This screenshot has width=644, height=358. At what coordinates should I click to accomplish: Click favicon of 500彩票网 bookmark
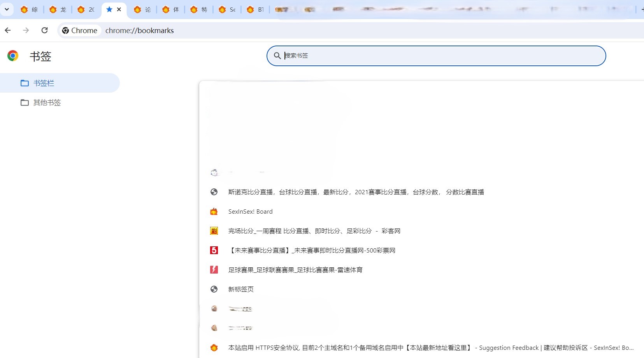click(214, 250)
